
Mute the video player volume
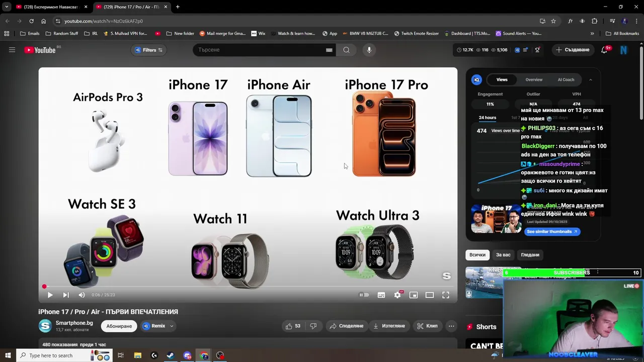[x=82, y=295]
